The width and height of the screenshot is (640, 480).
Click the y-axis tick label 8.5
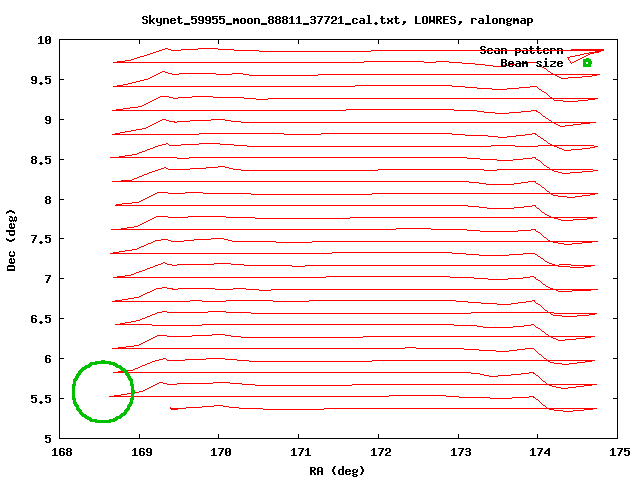[41, 160]
